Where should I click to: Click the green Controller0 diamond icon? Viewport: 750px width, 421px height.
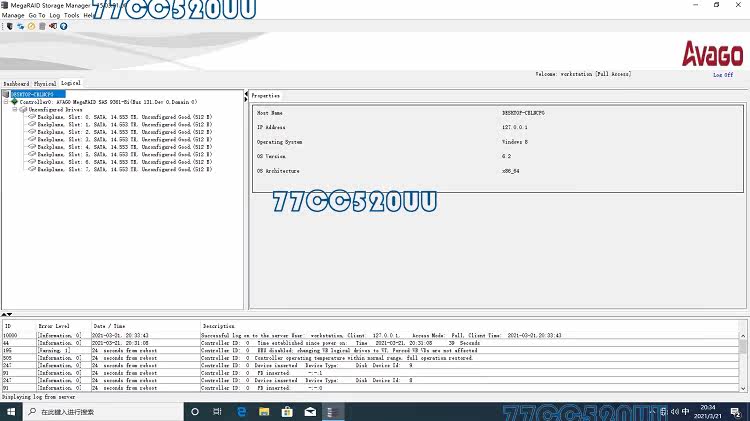coord(14,102)
